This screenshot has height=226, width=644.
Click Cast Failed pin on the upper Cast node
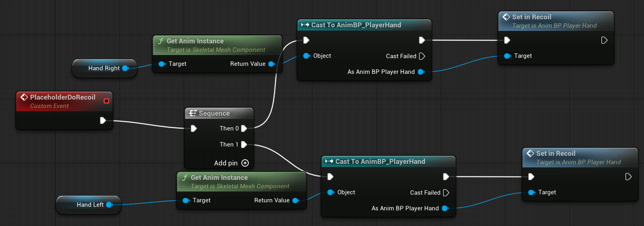(x=422, y=56)
